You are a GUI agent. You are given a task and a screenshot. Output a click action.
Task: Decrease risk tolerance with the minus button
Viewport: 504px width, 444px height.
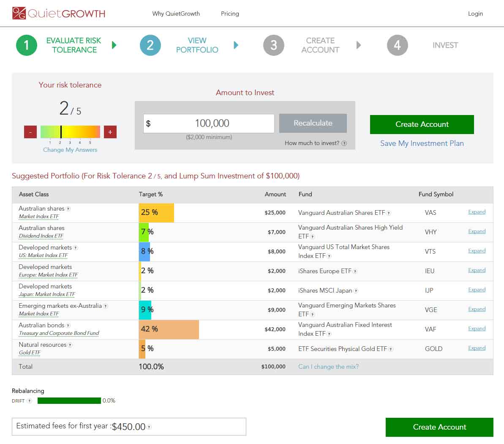(x=30, y=132)
